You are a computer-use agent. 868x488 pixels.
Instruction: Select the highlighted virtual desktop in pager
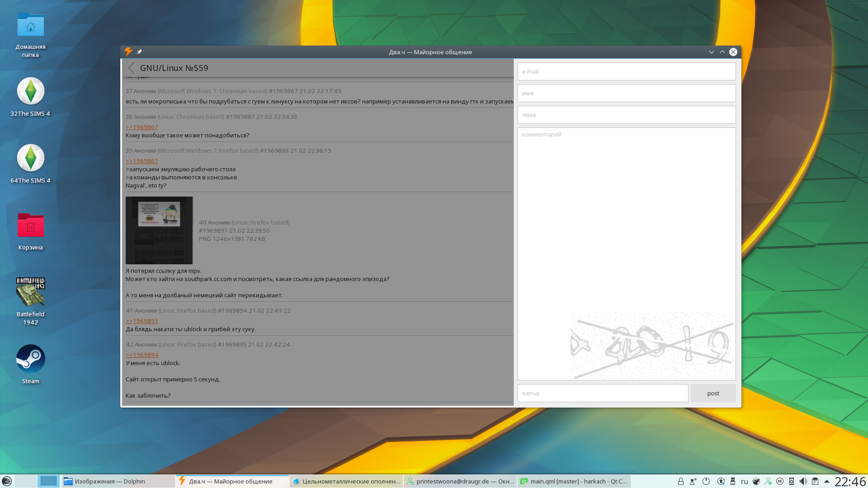coord(48,481)
